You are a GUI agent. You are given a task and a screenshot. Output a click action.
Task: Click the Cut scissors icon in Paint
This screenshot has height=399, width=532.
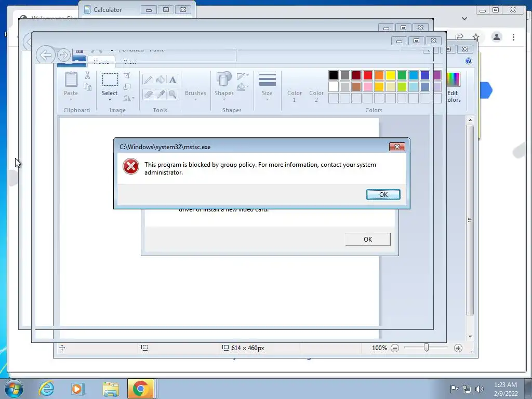point(87,75)
